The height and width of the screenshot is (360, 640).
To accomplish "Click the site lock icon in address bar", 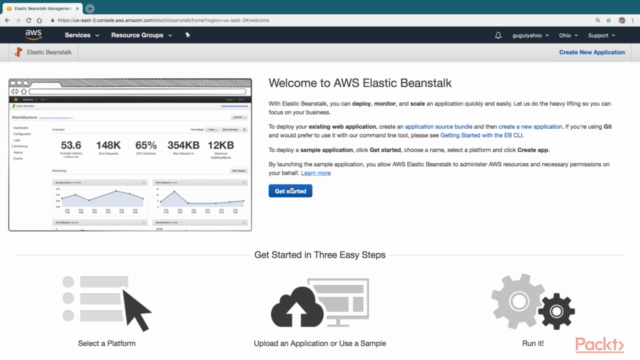I will (x=52, y=20).
